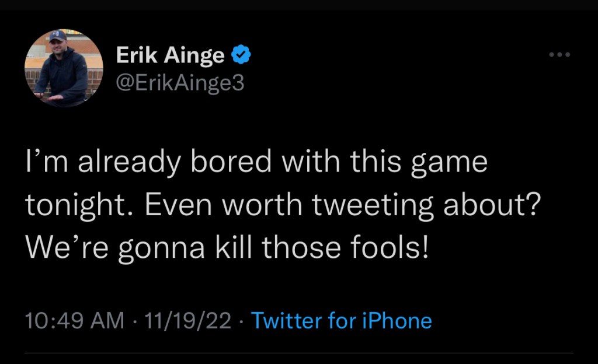This screenshot has width=598, height=364.
Task: Click the display name Erik Ainge
Action: click(170, 55)
